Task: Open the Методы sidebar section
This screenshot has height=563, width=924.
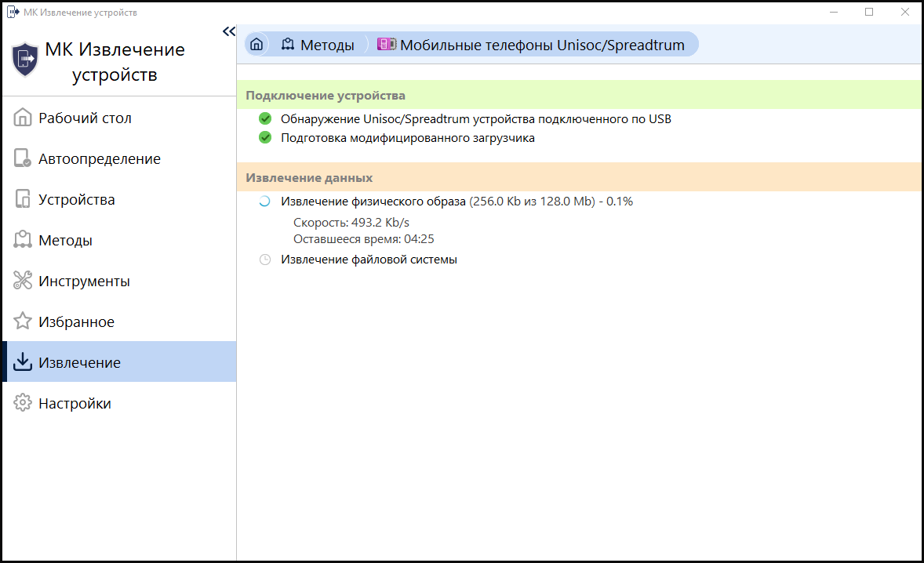Action: 65,241
